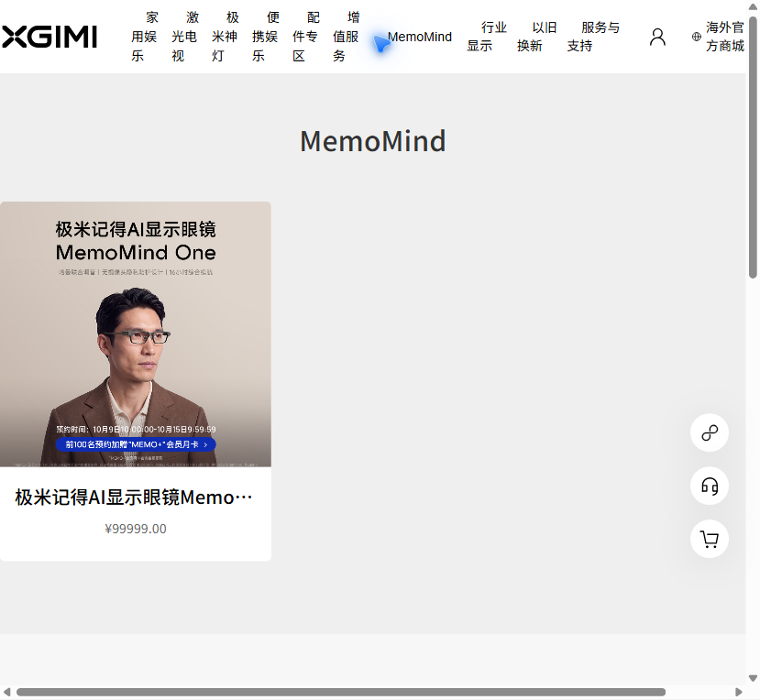Viewport: 760px width, 700px height.
Task: Open the link-chain floating button
Action: coord(709,432)
